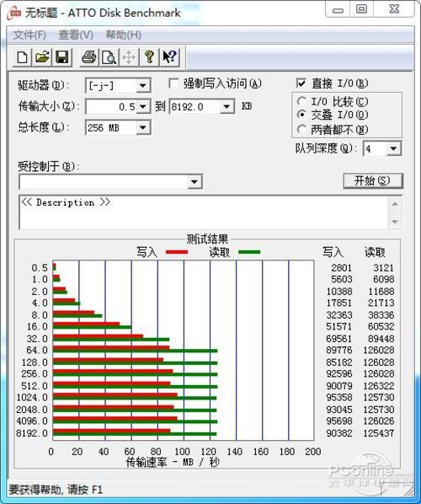Open the 队列深度 queue depth dropdown
Image resolution: width=421 pixels, height=504 pixels.
coord(393,148)
